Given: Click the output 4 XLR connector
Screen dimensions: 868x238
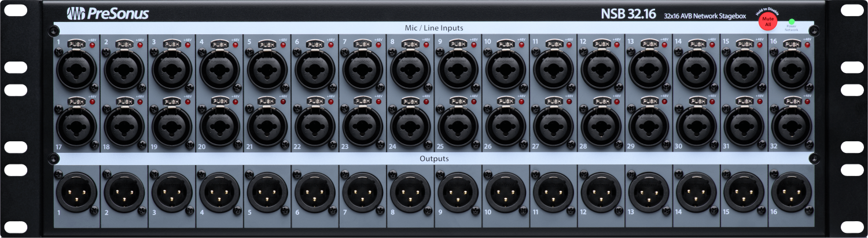Looking at the screenshot, I should pyautogui.click(x=220, y=192).
